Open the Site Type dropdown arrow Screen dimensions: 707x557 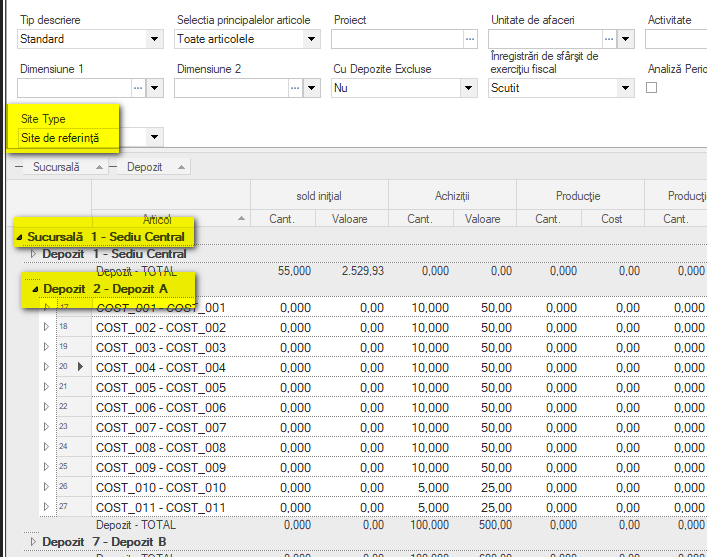[x=154, y=137]
